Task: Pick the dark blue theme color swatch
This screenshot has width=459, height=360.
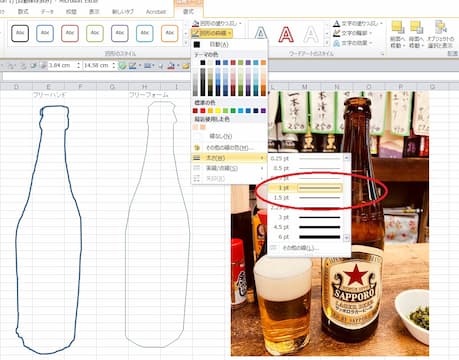Action: tap(218, 62)
